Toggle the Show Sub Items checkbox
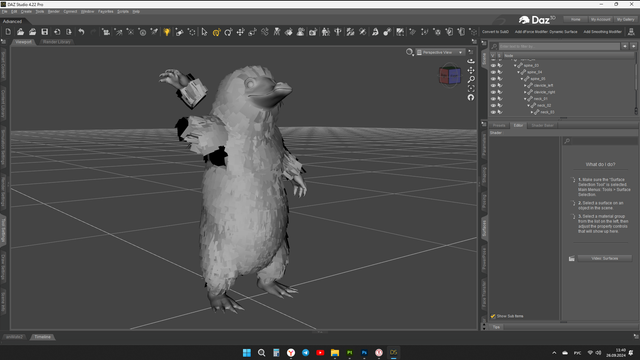The image size is (640, 360). pyautogui.click(x=493, y=316)
